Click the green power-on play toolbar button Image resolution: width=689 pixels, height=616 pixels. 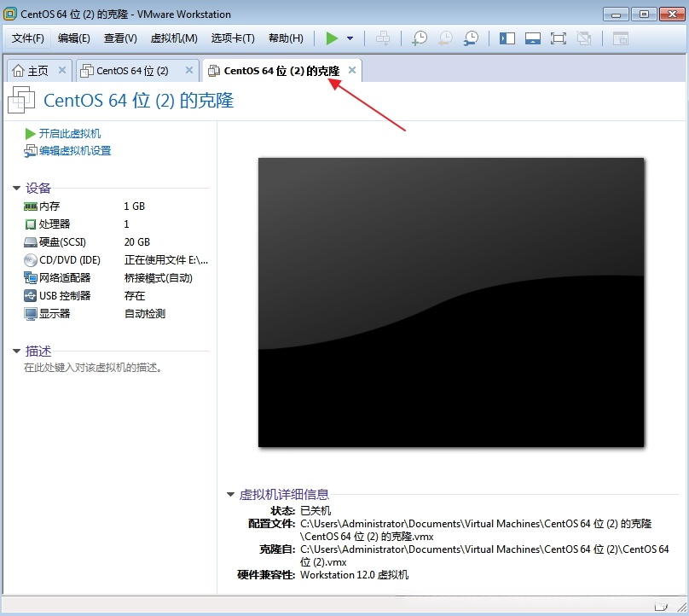(x=332, y=38)
